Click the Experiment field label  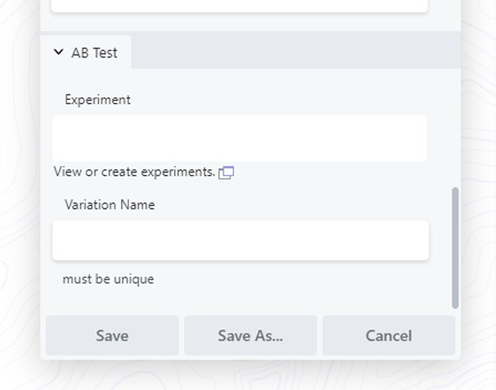coord(98,100)
